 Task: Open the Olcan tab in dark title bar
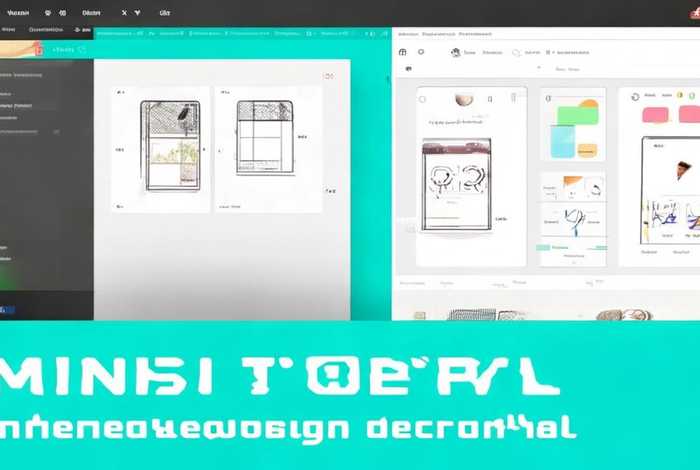tap(91, 14)
